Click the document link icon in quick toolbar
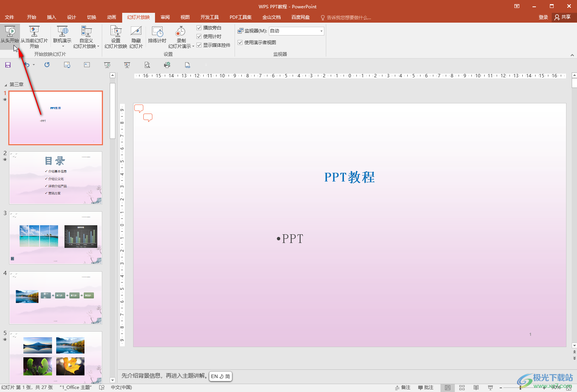The height and width of the screenshot is (392, 577). (x=187, y=65)
